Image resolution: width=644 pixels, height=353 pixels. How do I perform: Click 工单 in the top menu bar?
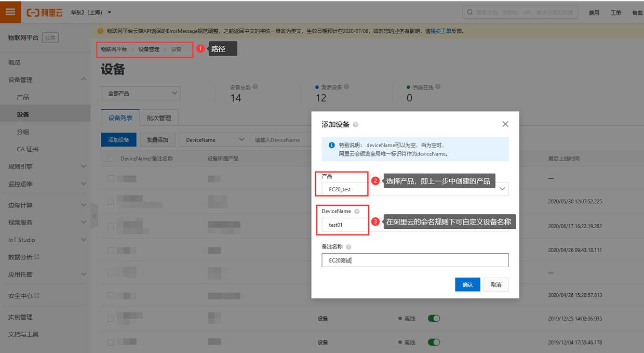click(615, 12)
